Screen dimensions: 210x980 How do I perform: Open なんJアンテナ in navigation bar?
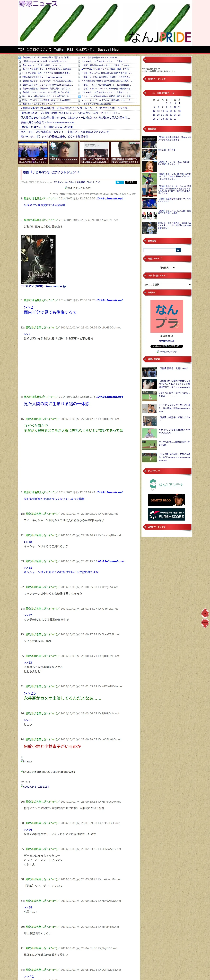[85, 49]
